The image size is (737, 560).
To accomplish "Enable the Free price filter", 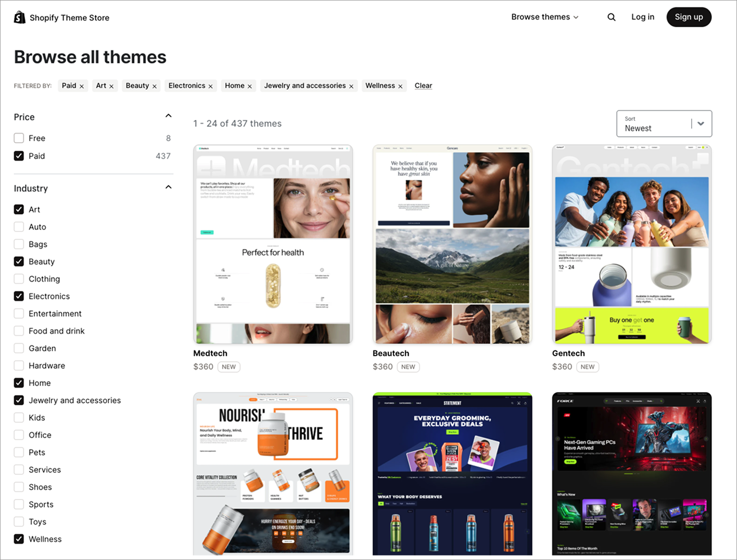I will click(19, 138).
